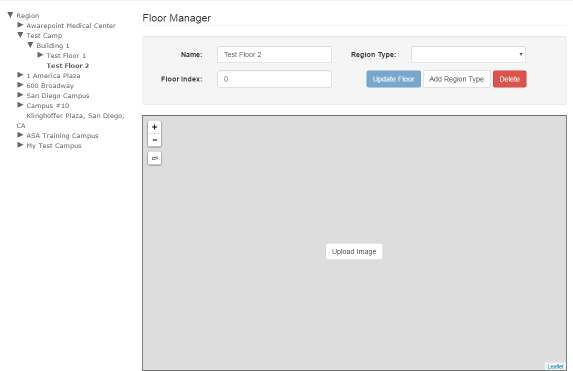Screen dimensions: 573x371
Task: Expand Awarepoint Medical Center node
Action: tap(20, 25)
